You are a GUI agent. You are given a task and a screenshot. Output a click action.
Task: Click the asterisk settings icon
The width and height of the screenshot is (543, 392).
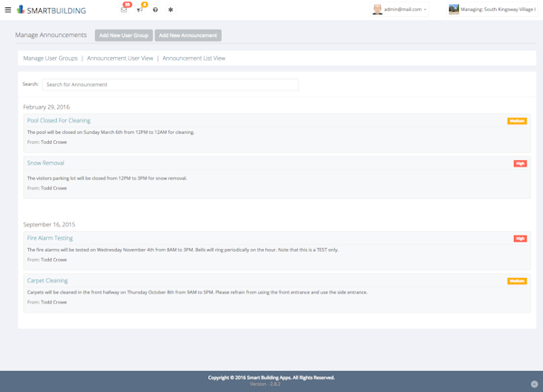171,10
